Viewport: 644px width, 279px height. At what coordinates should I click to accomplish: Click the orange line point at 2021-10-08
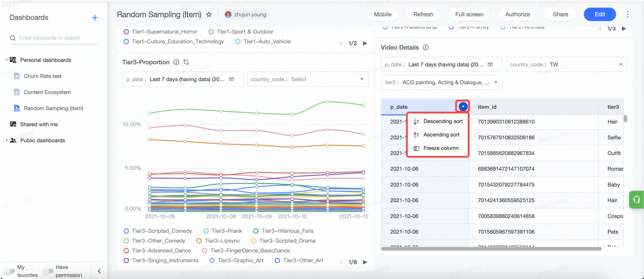(221, 144)
